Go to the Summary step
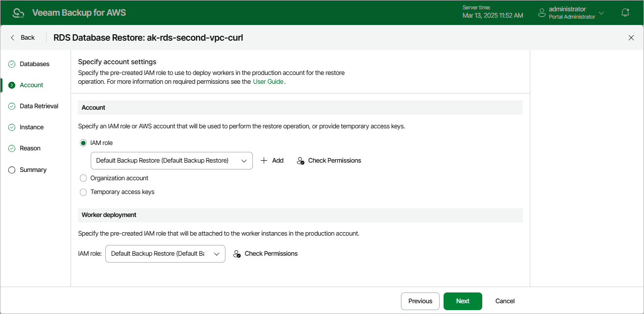The width and height of the screenshot is (644, 314). tap(33, 170)
